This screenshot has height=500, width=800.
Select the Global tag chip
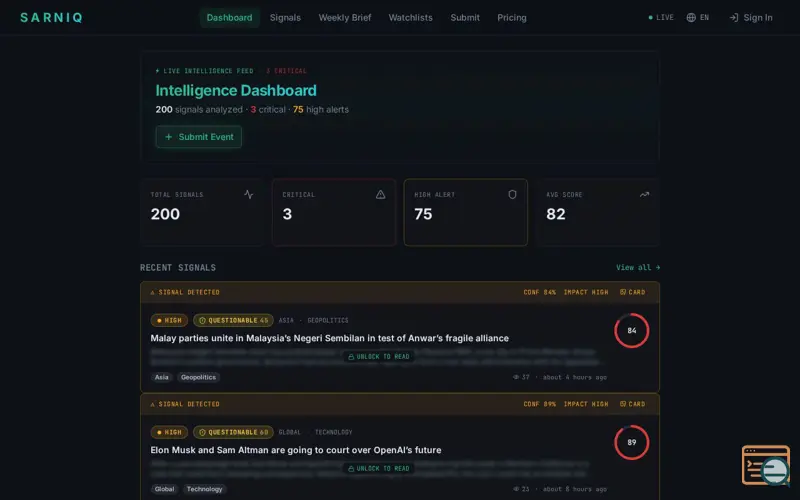tap(164, 489)
